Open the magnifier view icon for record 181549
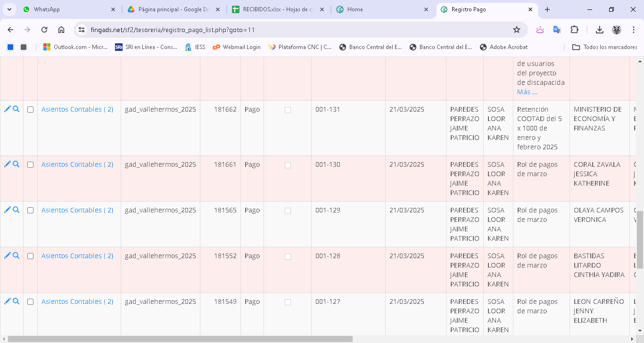 pyautogui.click(x=16, y=302)
